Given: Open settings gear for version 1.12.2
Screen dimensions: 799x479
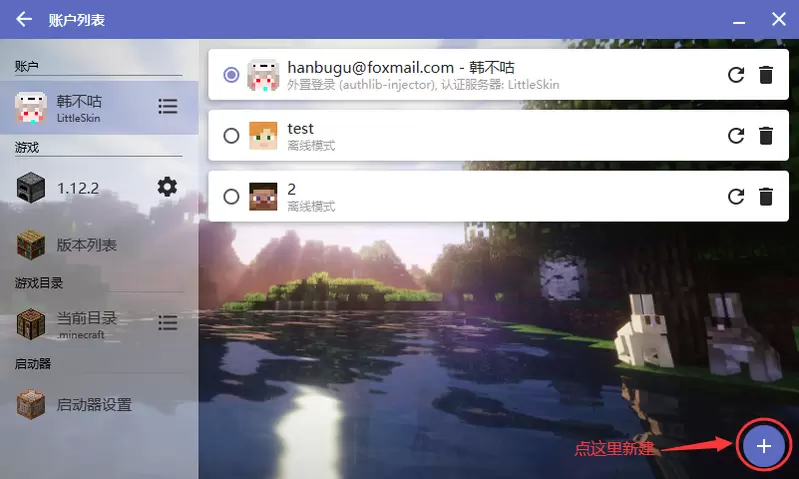Looking at the screenshot, I should [167, 187].
